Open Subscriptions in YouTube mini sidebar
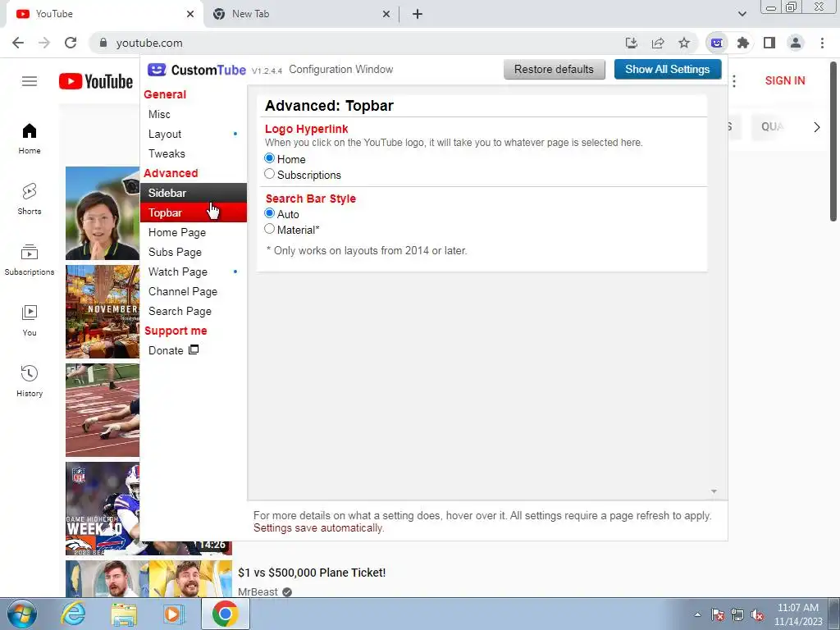The image size is (840, 630). tap(30, 260)
